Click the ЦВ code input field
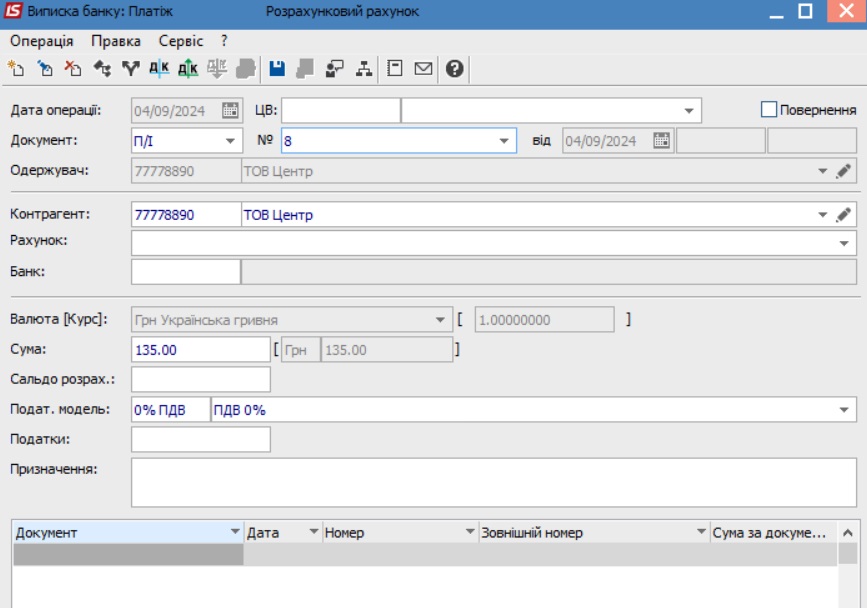The image size is (867, 608). pos(341,111)
